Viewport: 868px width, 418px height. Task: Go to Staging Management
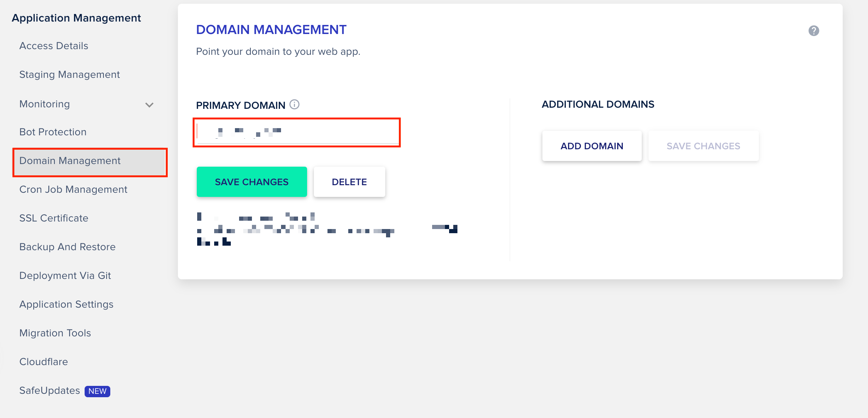pyautogui.click(x=70, y=74)
